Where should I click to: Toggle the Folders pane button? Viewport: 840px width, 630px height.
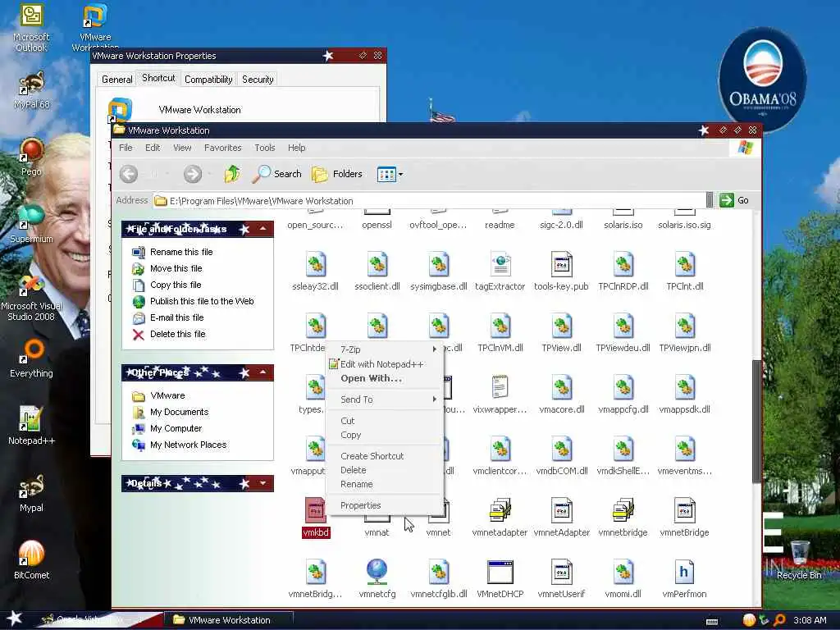click(x=337, y=174)
